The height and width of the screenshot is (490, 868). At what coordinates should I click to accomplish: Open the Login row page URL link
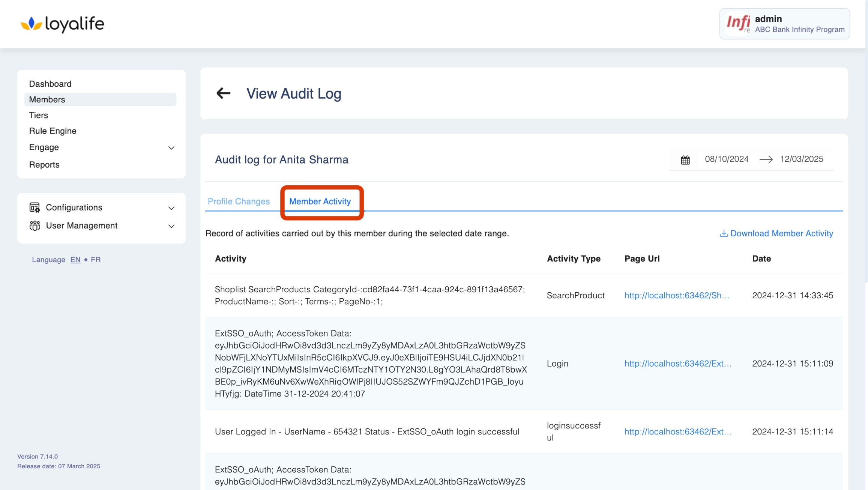pos(677,364)
